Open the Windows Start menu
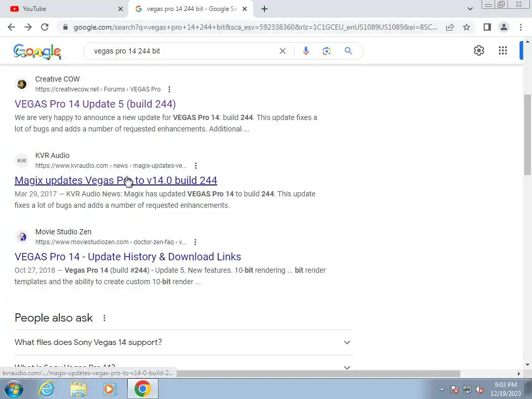Viewport: 532px width, 399px height. (14, 389)
